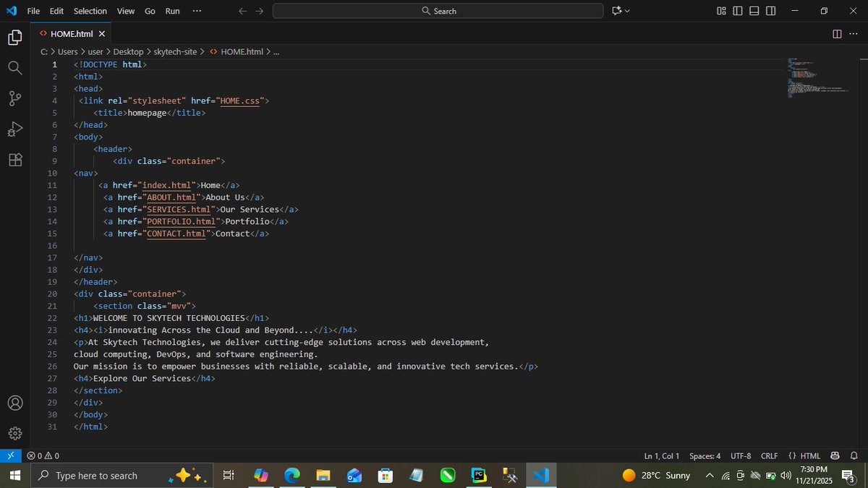Open the Run and Debug view
This screenshot has width=868, height=488.
(x=15, y=129)
